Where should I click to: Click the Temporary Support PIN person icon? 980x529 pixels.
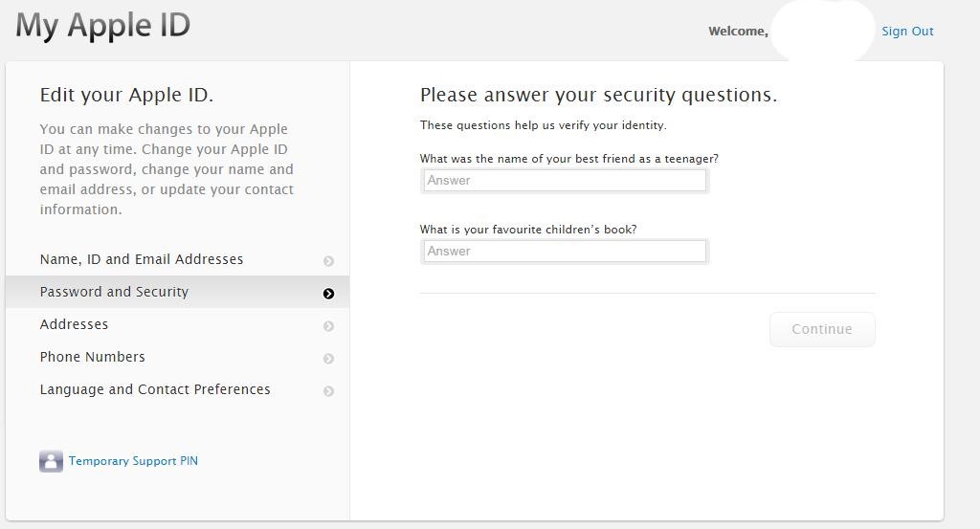[52, 461]
